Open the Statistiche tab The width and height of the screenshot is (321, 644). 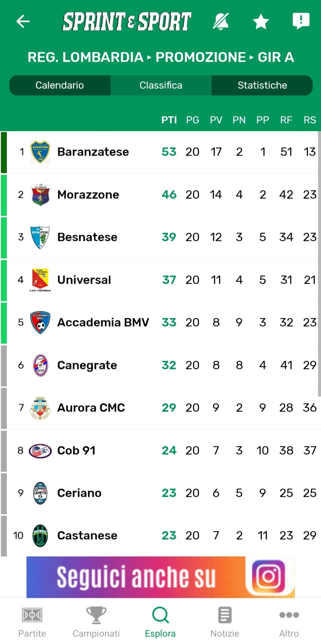click(262, 85)
